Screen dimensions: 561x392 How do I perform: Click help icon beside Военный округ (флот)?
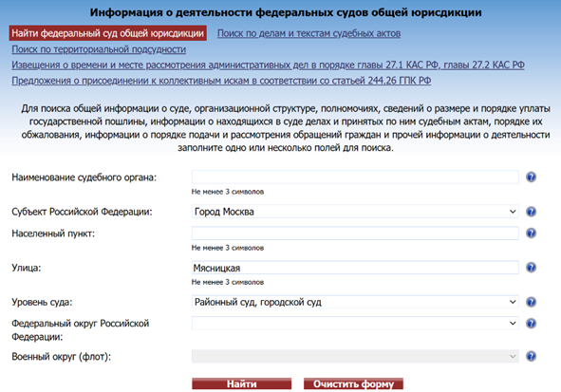point(531,356)
